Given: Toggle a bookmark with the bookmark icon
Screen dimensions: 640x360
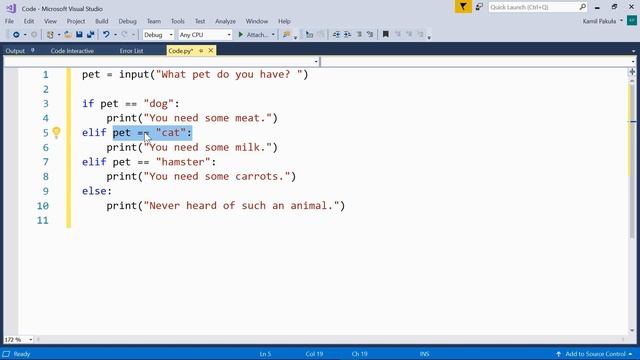Looking at the screenshot, I should click(385, 35).
